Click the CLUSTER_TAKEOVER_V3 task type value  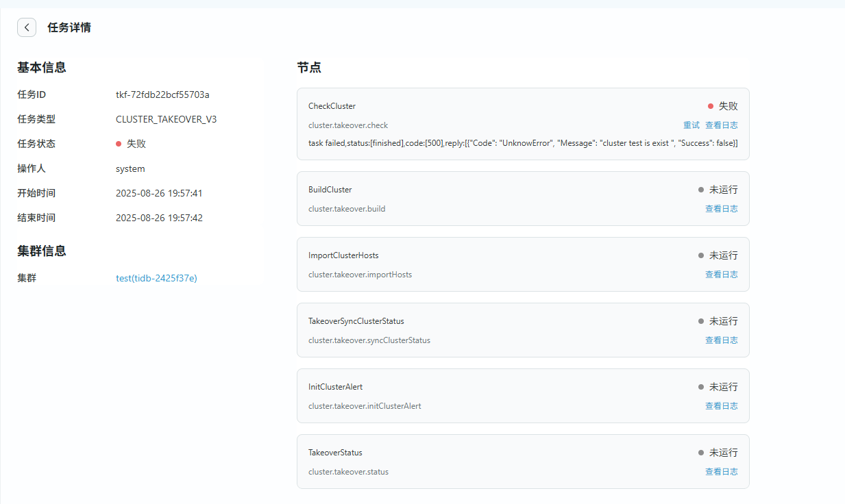click(166, 119)
